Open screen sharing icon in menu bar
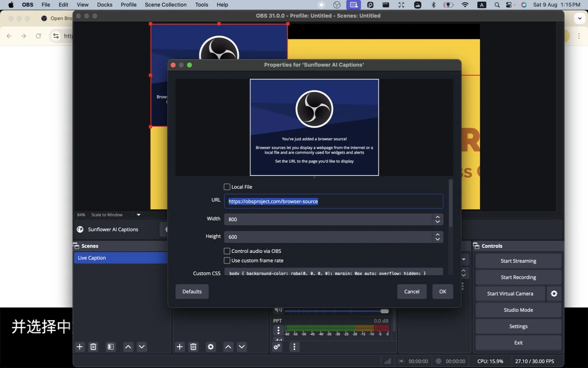Screen dimensions: 588x368 coord(354,5)
